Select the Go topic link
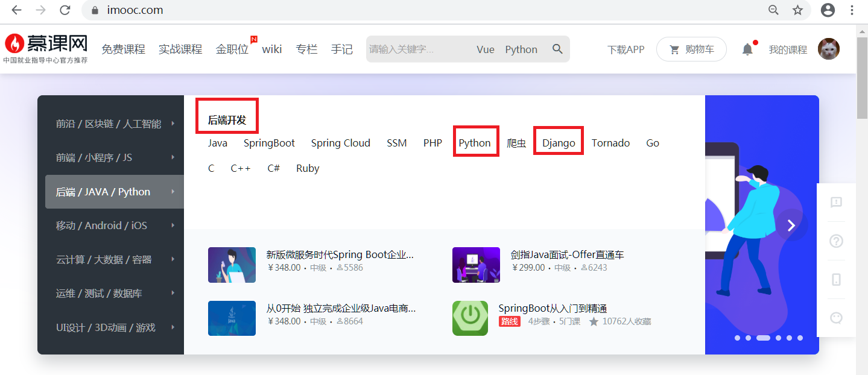 (653, 143)
